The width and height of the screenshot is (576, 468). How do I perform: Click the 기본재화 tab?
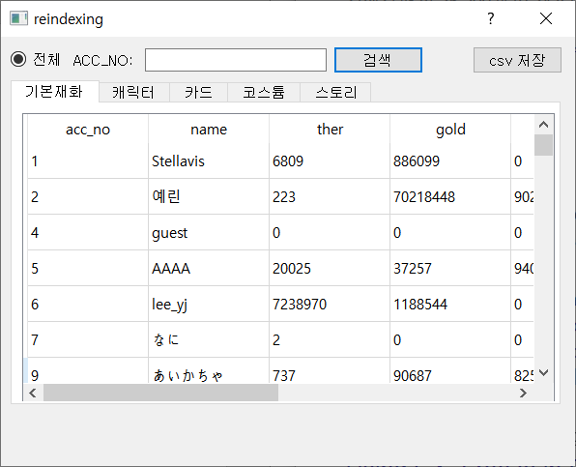[x=55, y=91]
